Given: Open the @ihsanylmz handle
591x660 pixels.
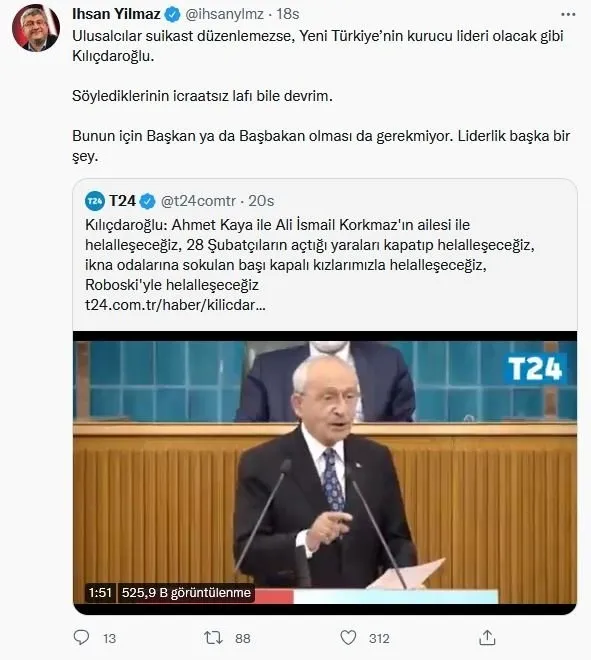Looking at the screenshot, I should click(224, 14).
